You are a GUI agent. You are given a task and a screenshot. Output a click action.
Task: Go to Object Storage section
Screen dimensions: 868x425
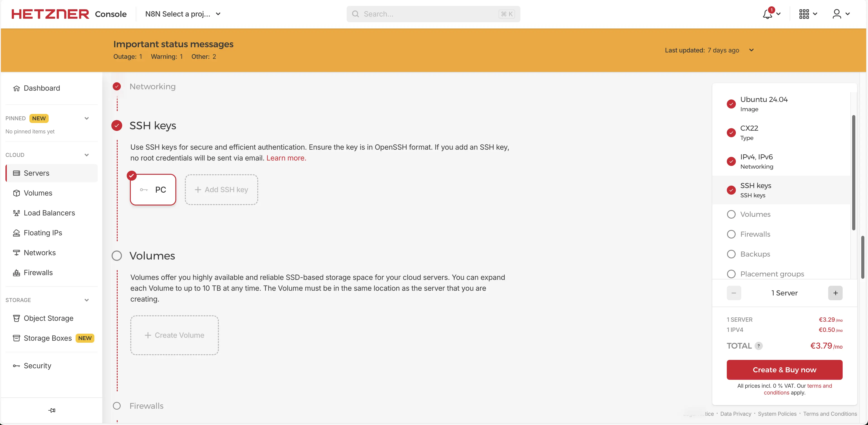(48, 318)
